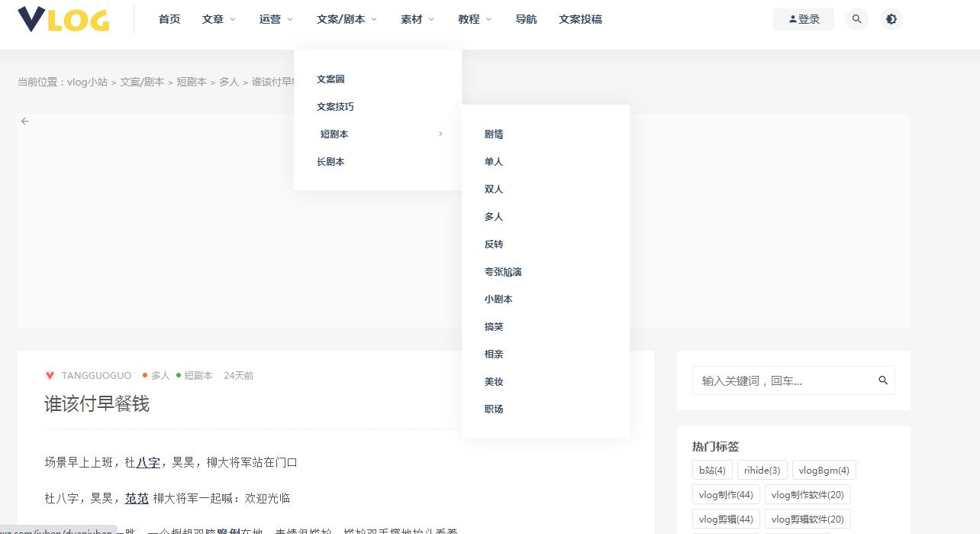Click the back arrow on the banner image
This screenshot has width=980, height=534.
[25, 121]
